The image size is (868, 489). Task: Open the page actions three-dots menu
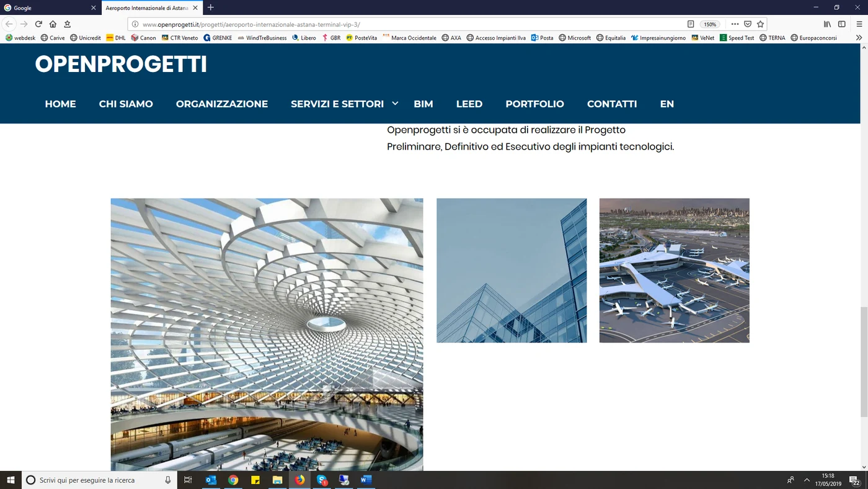(x=735, y=24)
